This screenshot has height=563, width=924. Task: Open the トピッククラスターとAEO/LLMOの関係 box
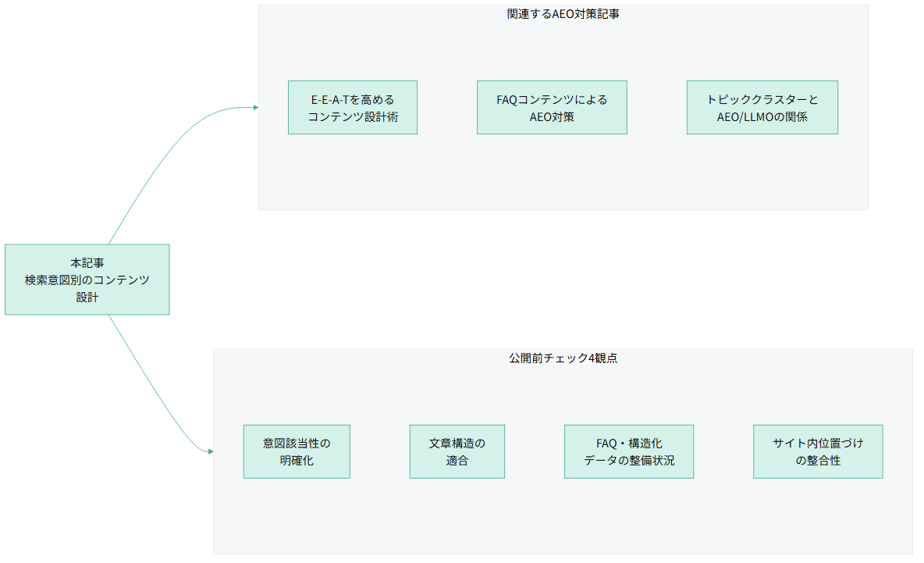point(762,107)
